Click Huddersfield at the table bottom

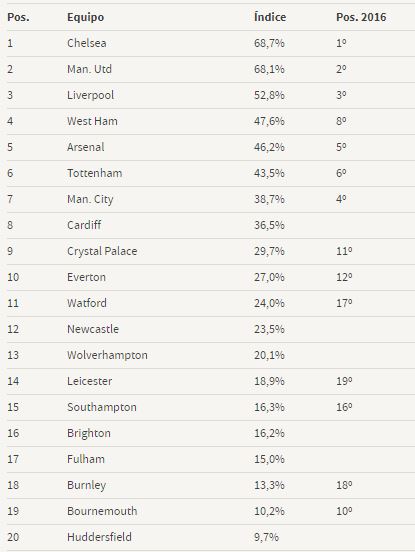(x=99, y=537)
